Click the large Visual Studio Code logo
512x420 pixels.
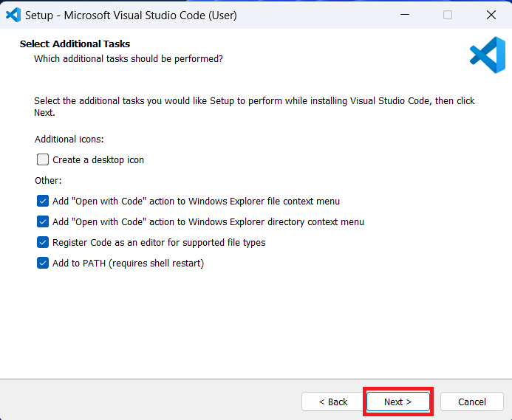pyautogui.click(x=487, y=55)
